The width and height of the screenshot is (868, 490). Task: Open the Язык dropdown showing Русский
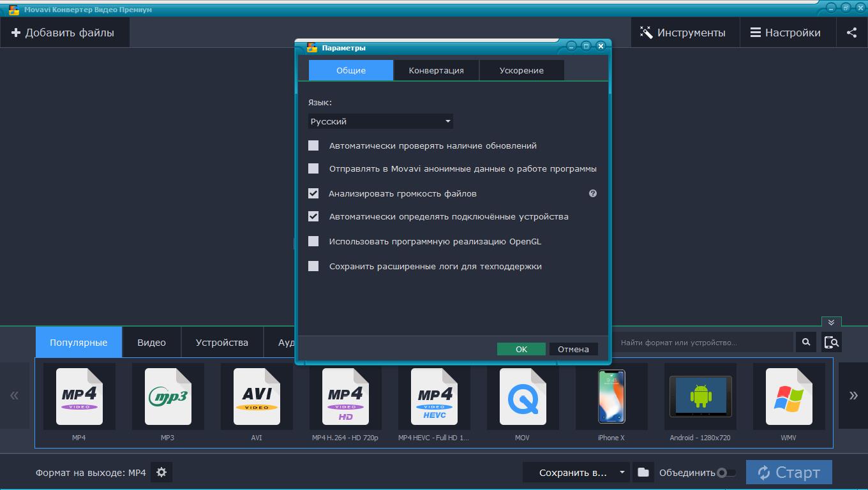(380, 121)
